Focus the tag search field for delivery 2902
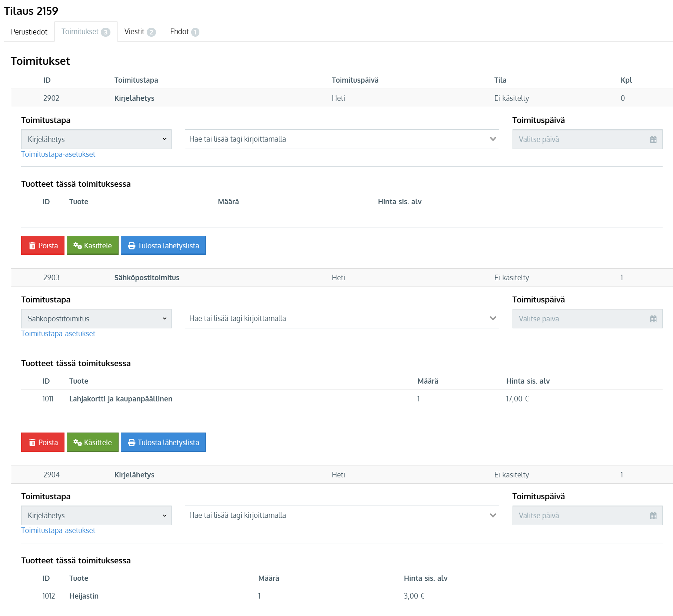 pos(342,139)
